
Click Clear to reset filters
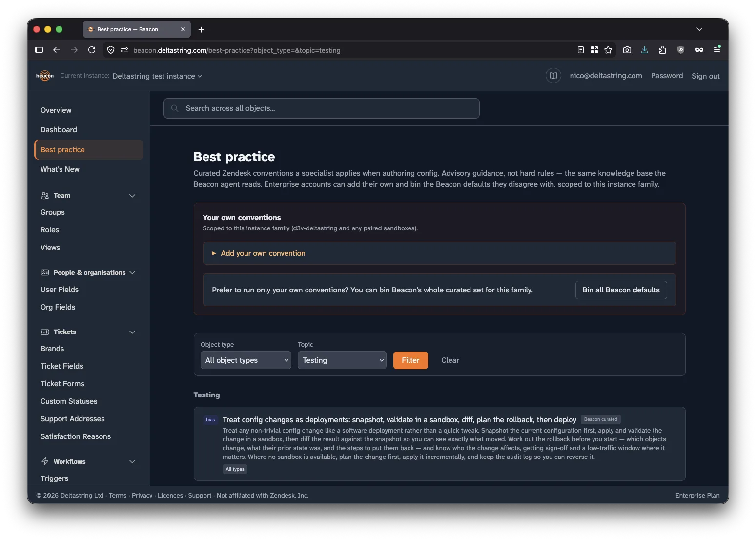click(450, 360)
